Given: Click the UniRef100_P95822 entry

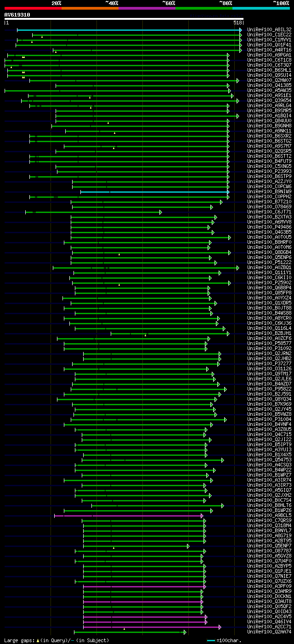Looking at the screenshot, I should 269,389.
